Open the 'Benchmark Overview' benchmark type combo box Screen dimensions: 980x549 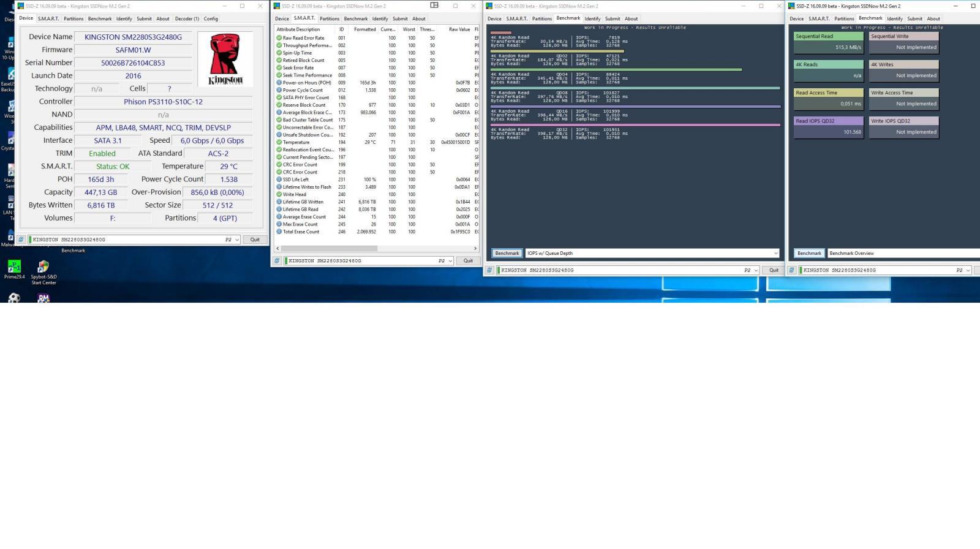[x=903, y=253]
